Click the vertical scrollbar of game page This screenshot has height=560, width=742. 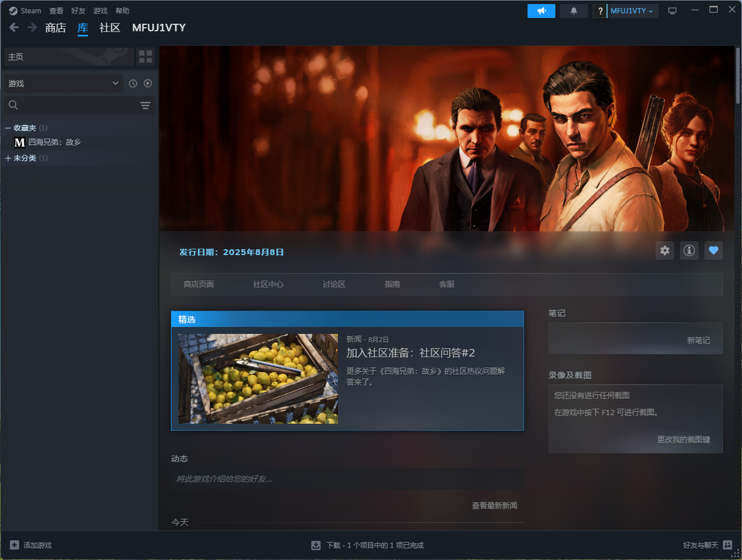point(738,76)
